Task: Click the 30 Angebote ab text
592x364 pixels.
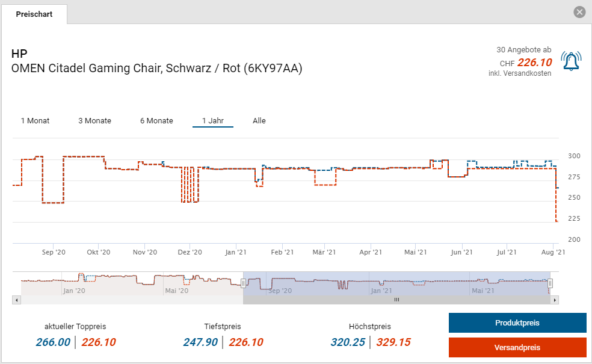Action: point(523,49)
